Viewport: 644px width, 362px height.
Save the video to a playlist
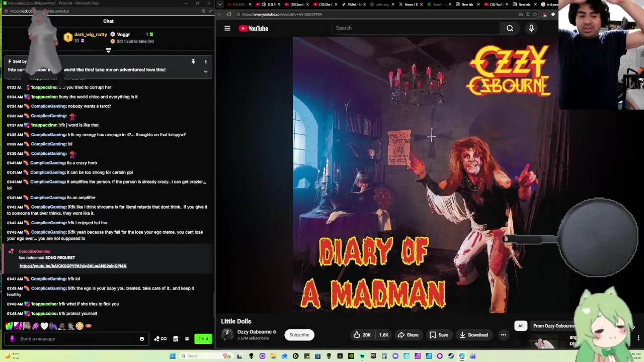tap(439, 335)
